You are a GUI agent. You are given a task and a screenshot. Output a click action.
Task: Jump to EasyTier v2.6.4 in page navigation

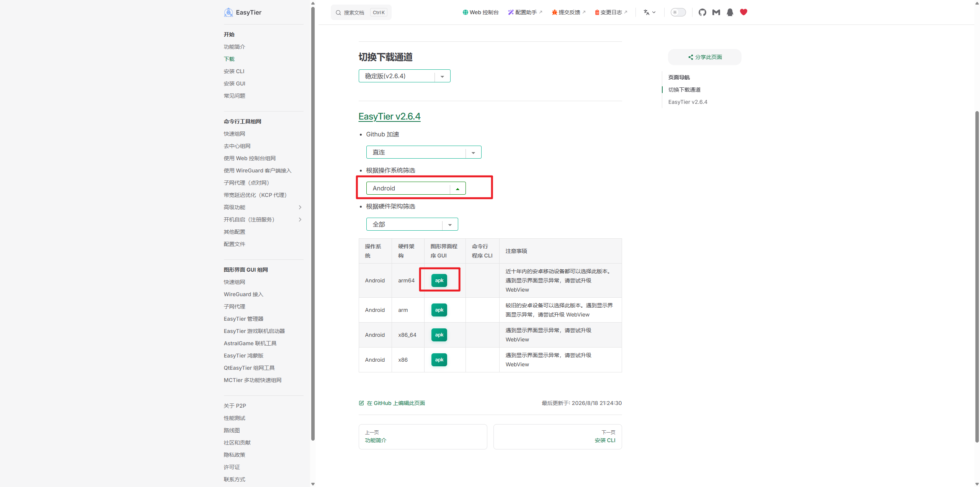click(x=688, y=102)
